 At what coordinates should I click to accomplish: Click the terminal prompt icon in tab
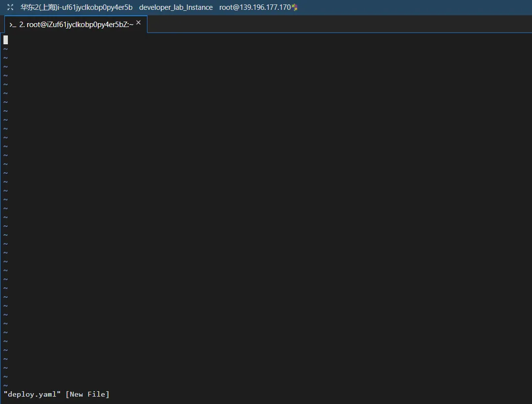click(13, 25)
